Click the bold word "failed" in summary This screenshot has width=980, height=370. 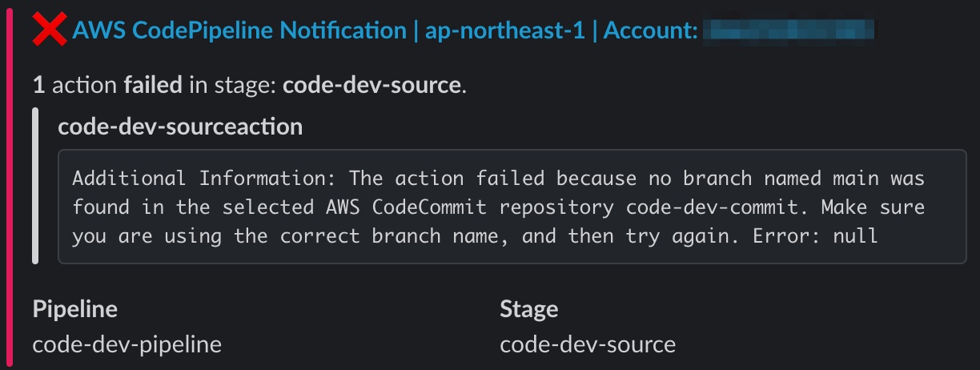152,85
